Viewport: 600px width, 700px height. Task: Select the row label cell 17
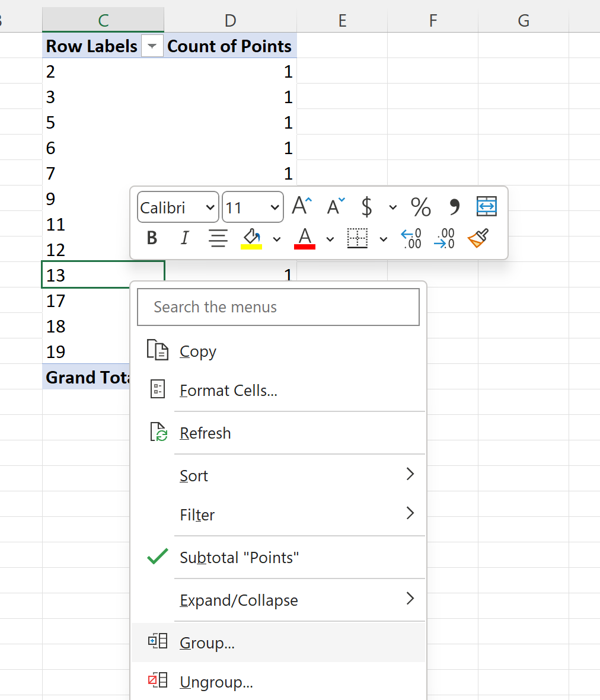point(87,301)
